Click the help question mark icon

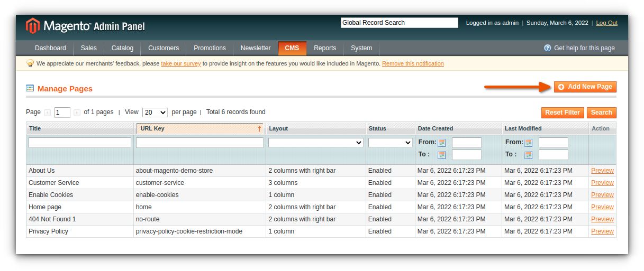click(548, 48)
